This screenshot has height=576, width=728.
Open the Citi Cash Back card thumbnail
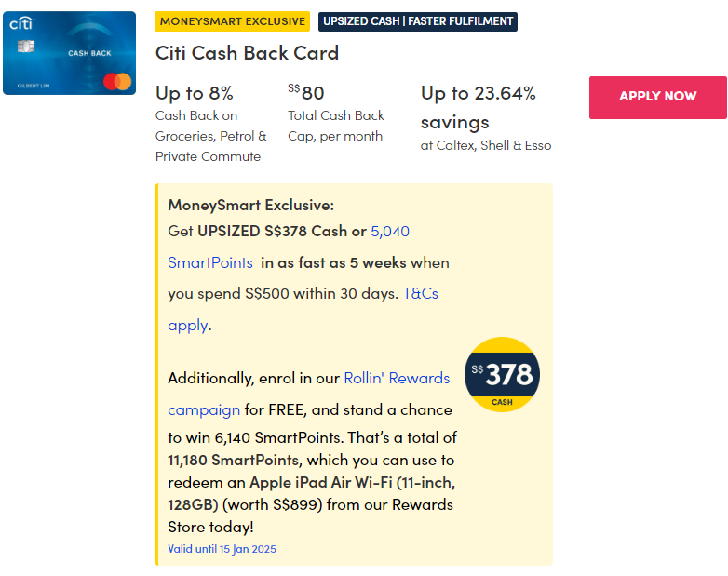coord(69,53)
